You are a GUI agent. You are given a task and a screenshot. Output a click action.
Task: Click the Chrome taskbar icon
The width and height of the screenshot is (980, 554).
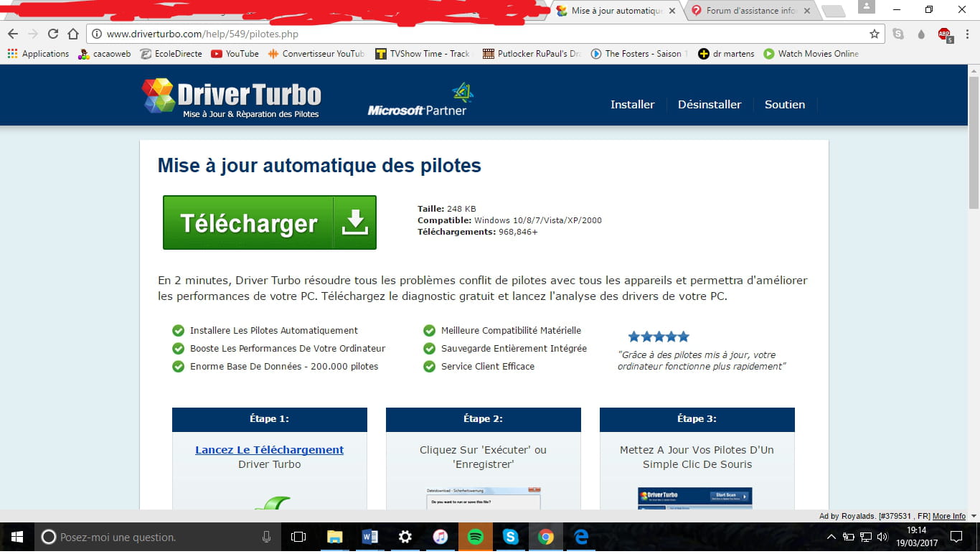[546, 537]
